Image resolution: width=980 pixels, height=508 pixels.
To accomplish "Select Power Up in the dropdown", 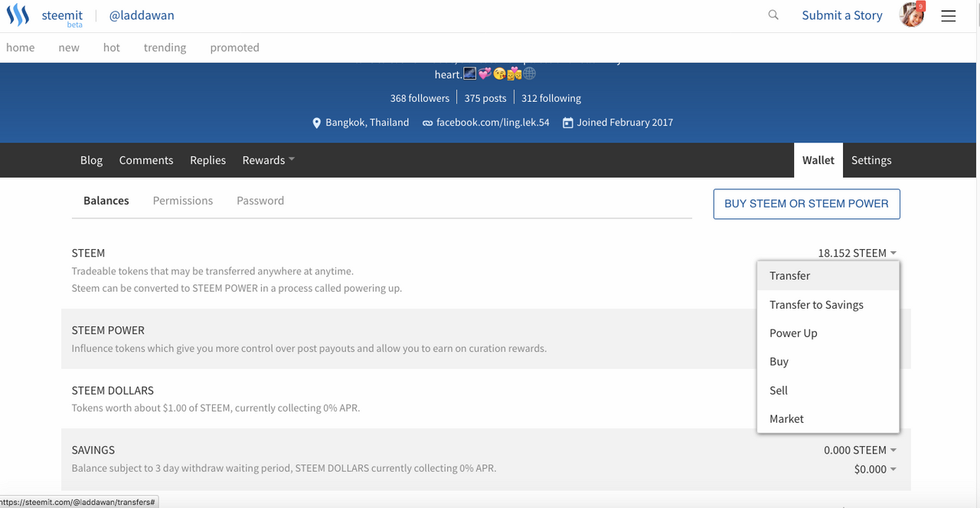I will tap(828, 333).
